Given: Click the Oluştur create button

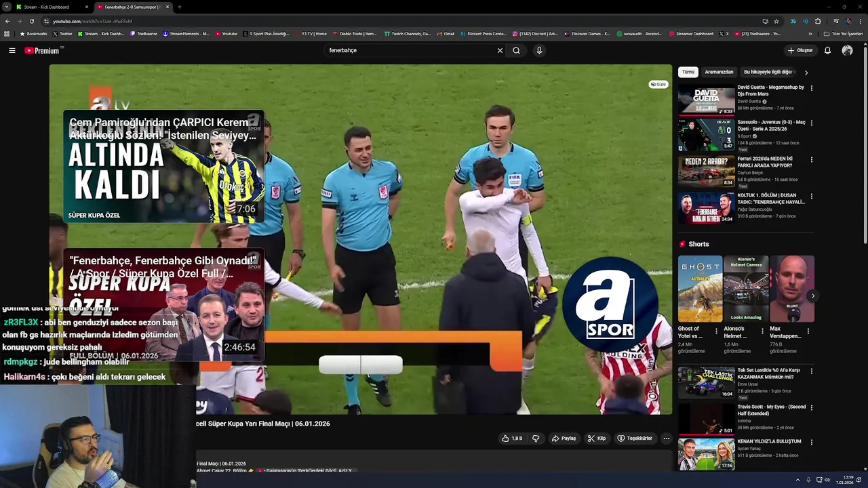Looking at the screenshot, I should point(800,50).
